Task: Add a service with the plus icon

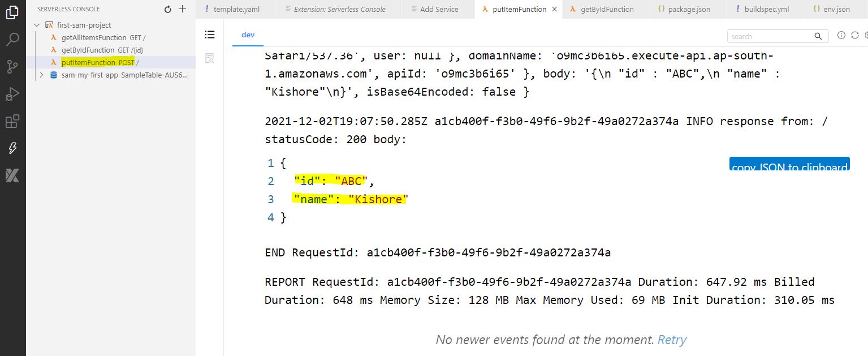Action: 182,9
